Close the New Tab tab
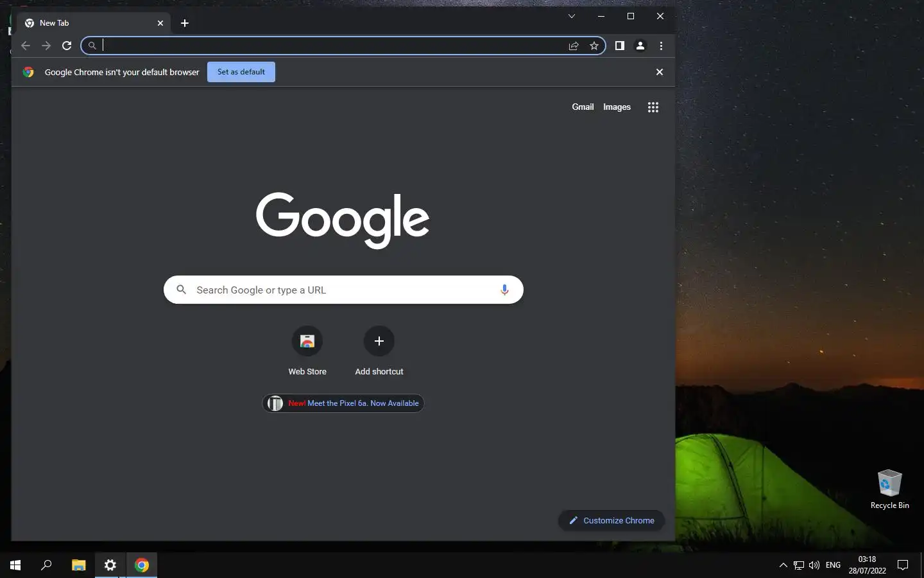 (160, 23)
